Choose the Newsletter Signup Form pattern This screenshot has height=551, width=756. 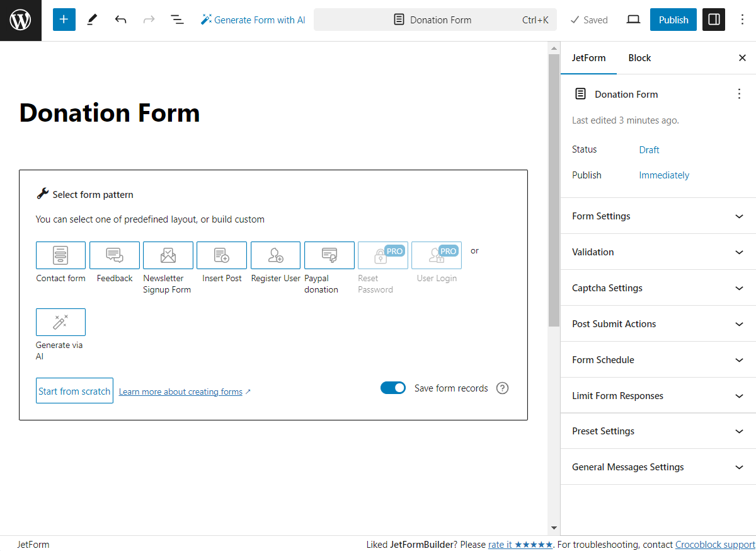coord(168,255)
